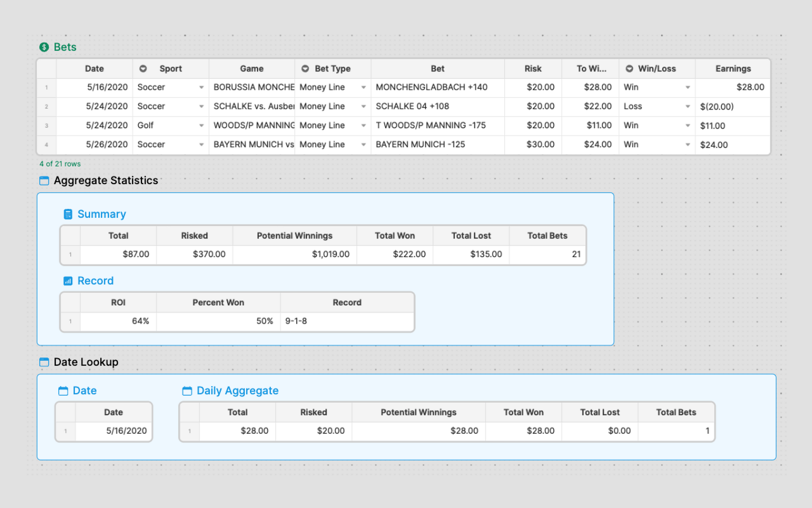
Task: Click the Bet column header
Action: (438, 69)
